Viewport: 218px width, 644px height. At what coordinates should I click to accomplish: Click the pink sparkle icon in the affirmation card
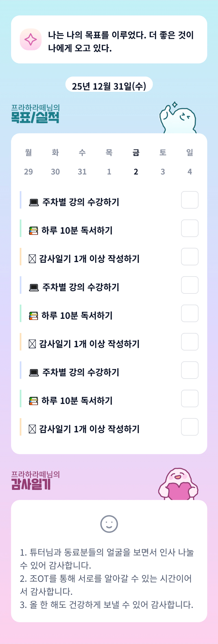click(x=31, y=39)
